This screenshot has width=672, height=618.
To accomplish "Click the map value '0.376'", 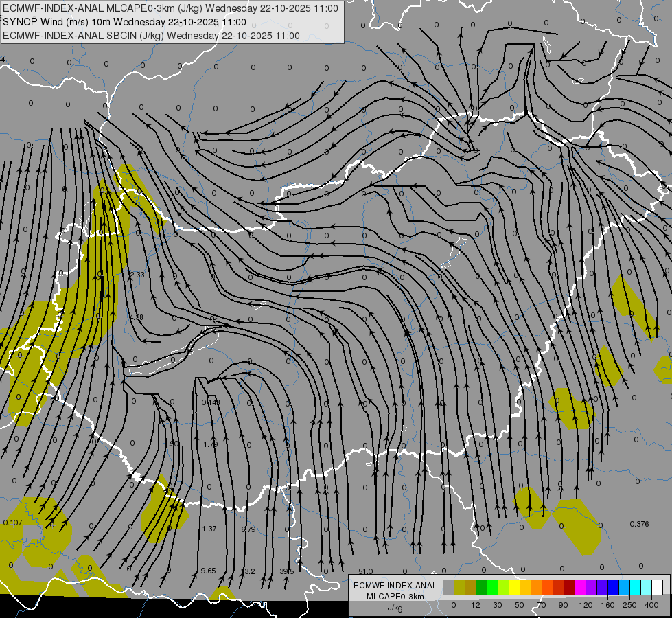I will pyautogui.click(x=640, y=524).
